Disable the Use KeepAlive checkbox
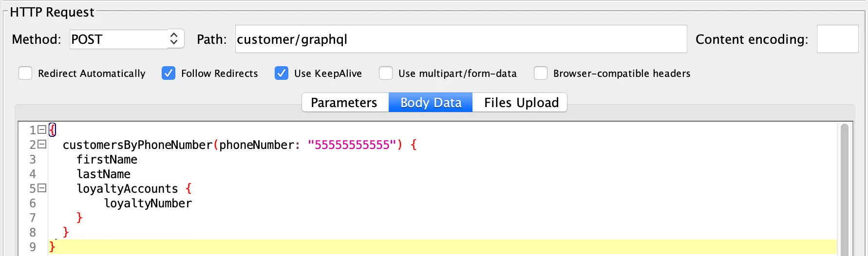This screenshot has width=868, height=256. (x=282, y=73)
